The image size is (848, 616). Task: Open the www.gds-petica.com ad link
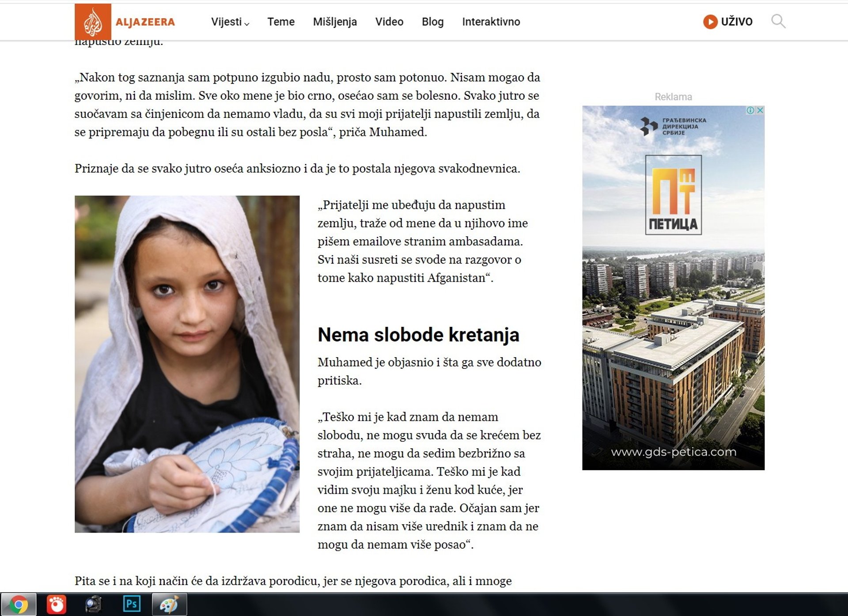coord(673,452)
